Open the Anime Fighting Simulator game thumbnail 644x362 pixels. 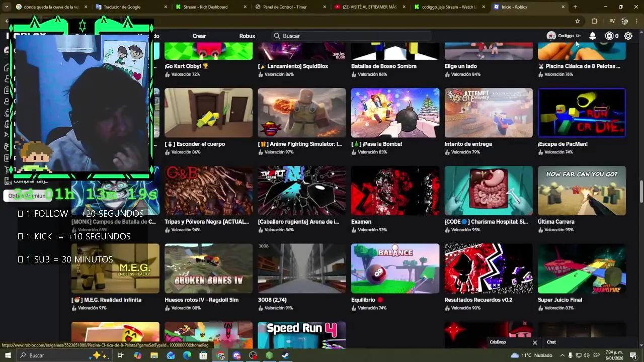tap(302, 113)
